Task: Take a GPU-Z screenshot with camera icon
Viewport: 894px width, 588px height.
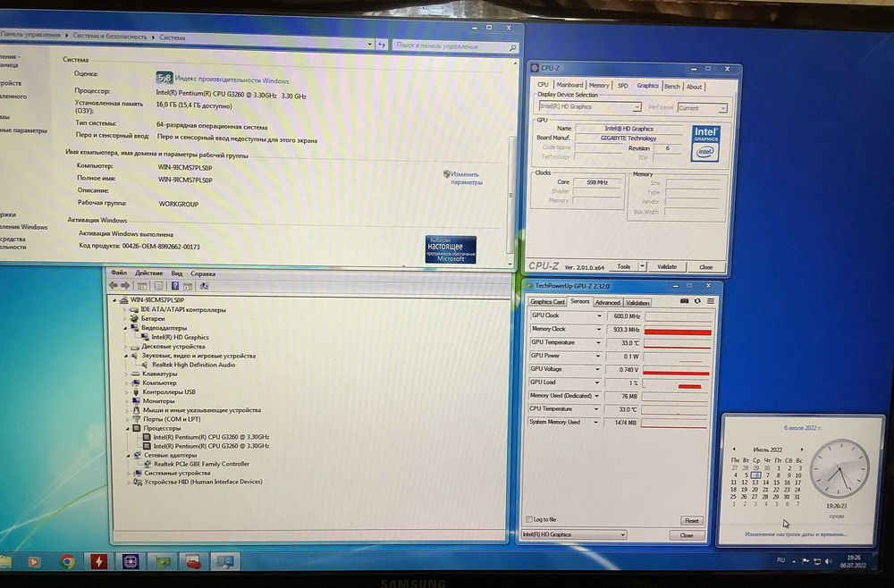Action: (684, 301)
